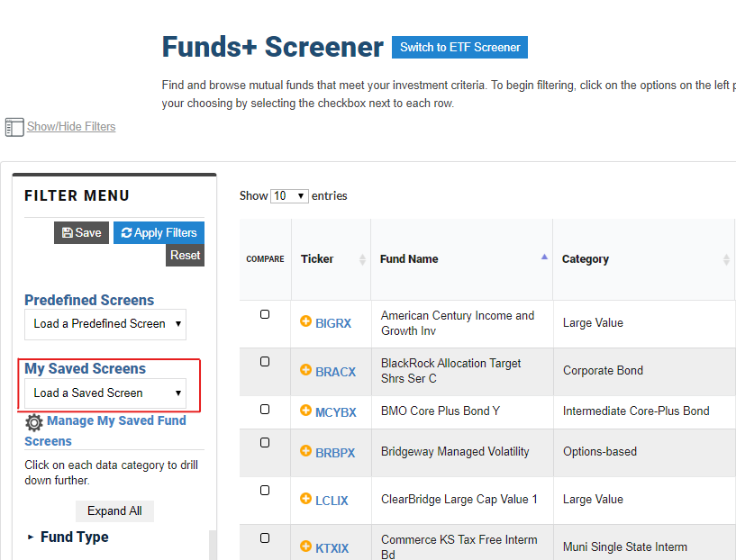Click the COMPARE column header
Image resolution: width=736 pixels, height=560 pixels.
pos(265,259)
